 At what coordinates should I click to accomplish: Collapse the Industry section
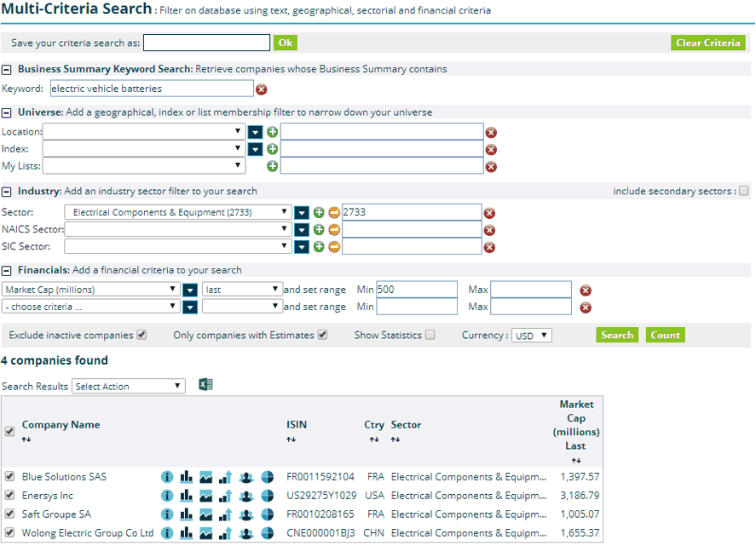pos(6,192)
